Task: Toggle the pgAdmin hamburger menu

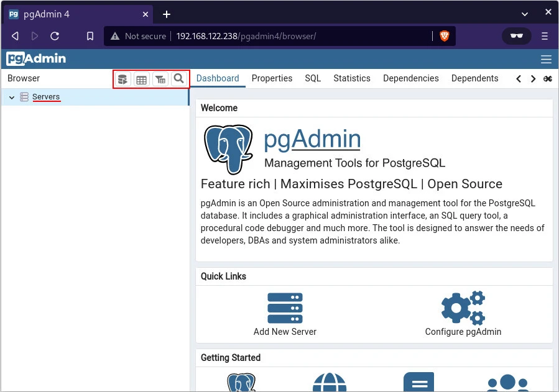Action: click(546, 60)
